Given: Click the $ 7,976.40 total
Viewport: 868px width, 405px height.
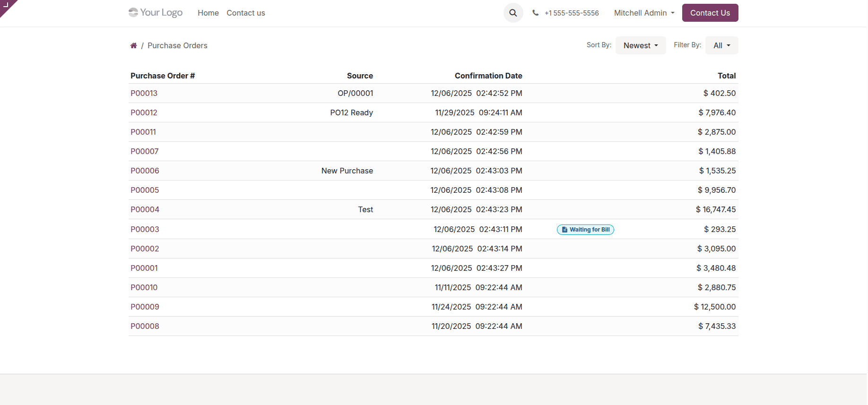Looking at the screenshot, I should (x=717, y=112).
